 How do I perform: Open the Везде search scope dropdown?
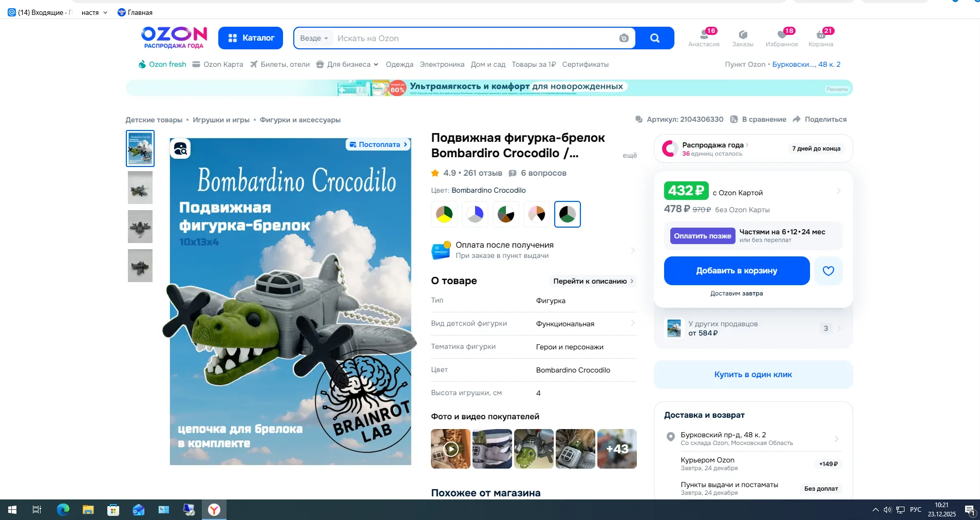tap(314, 38)
